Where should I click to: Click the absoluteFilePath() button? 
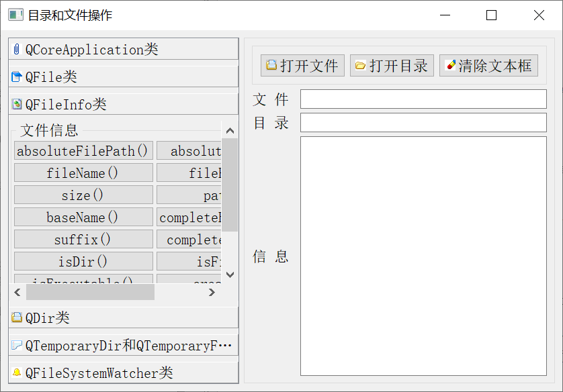[83, 150]
